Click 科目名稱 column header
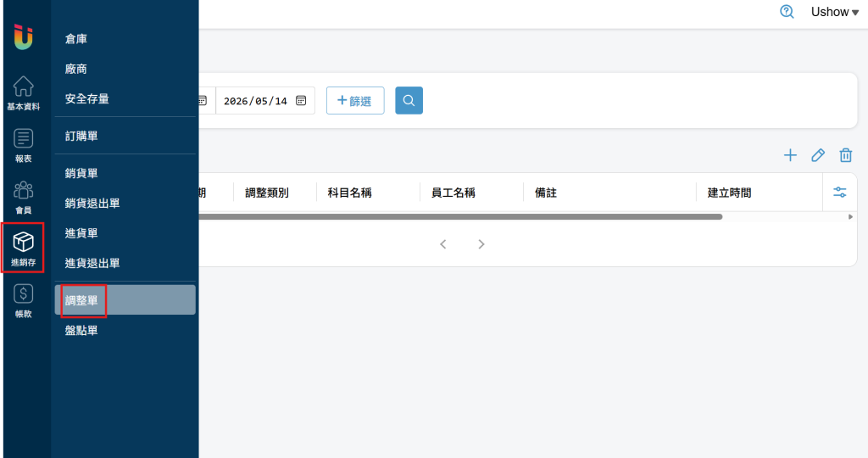The image size is (868, 458). (349, 193)
